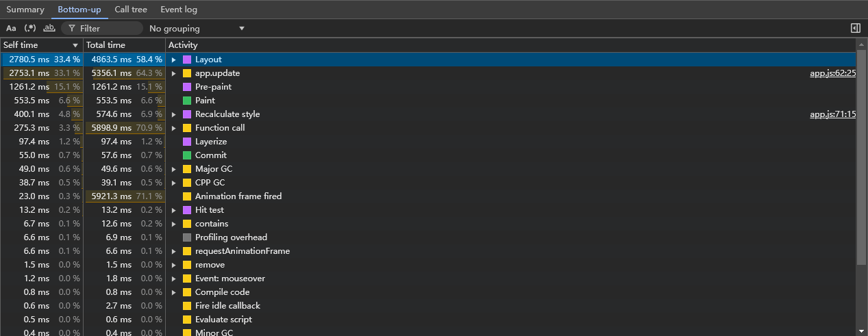Screen dimensions: 868x336
Task: Sort by the Total time column header
Action: coord(124,45)
